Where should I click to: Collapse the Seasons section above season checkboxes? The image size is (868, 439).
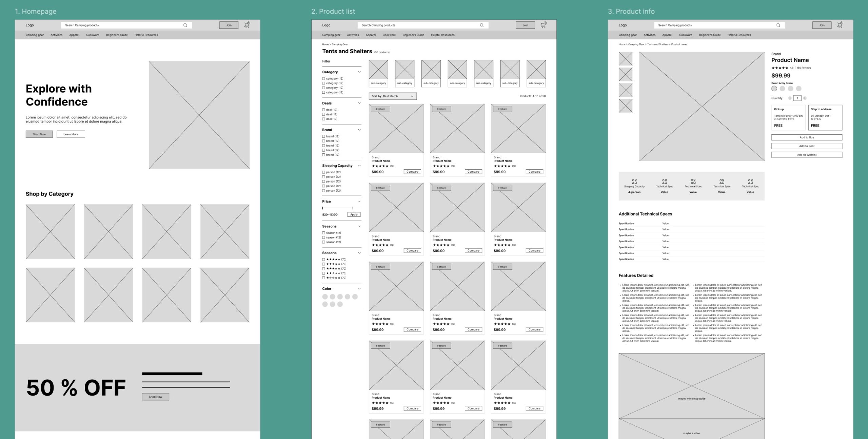click(359, 226)
